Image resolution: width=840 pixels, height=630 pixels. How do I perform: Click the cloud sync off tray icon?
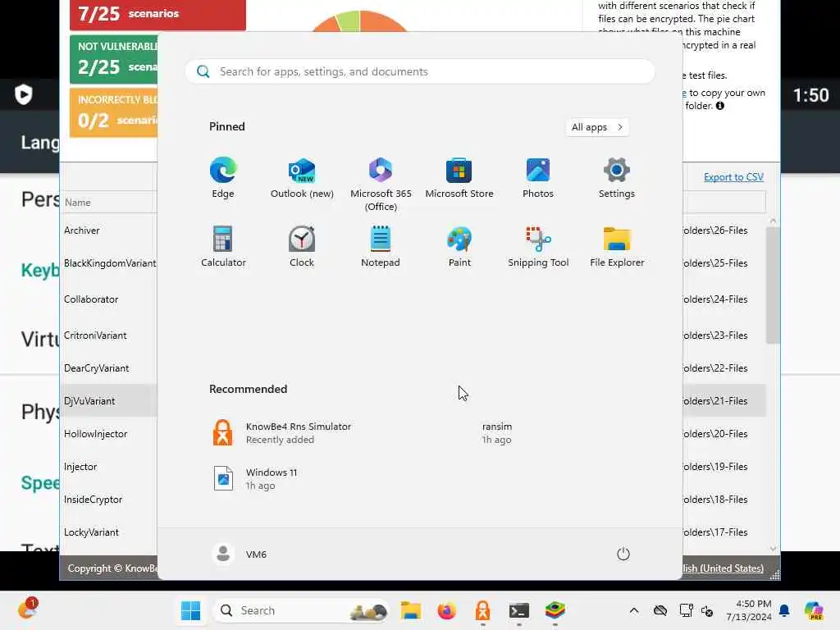point(660,610)
